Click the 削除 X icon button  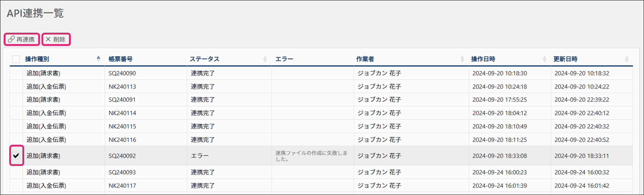click(x=56, y=39)
